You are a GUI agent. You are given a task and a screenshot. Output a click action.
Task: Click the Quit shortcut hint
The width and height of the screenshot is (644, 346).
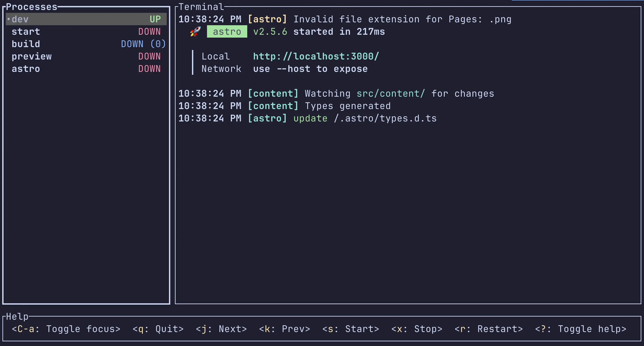pos(158,329)
